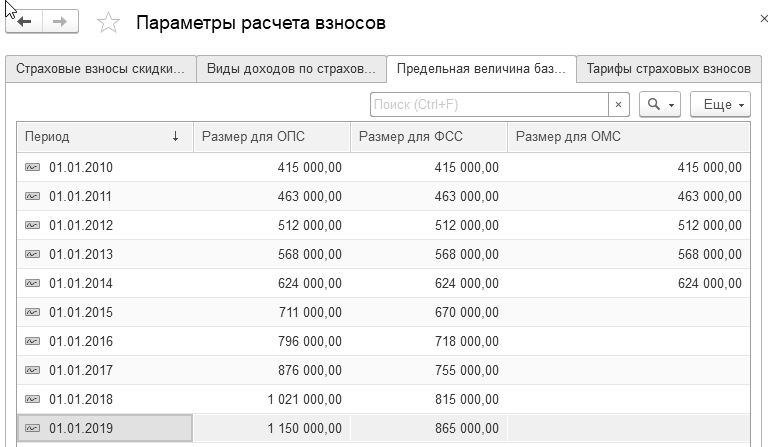
Task: Open the Тарифы страховых взносов tab
Action: point(667,69)
